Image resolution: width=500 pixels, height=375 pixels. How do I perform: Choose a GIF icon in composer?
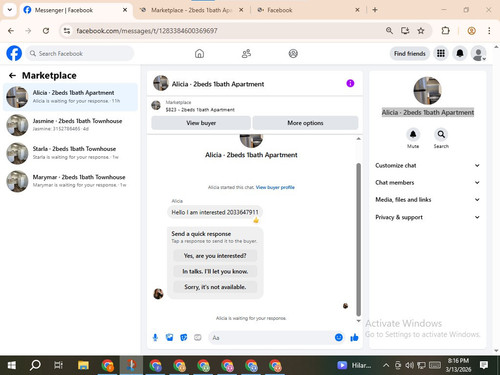tap(198, 338)
